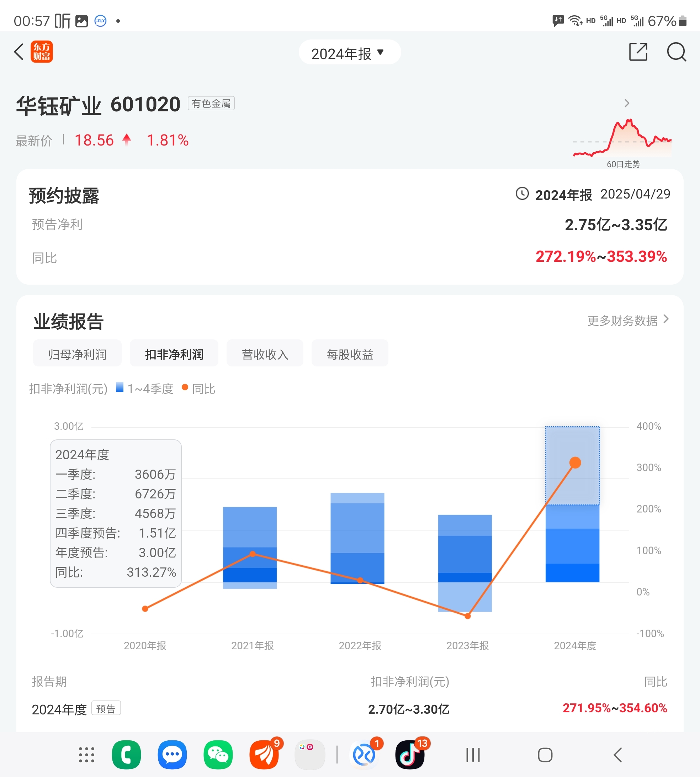Select the 营收收入 tab

(265, 354)
